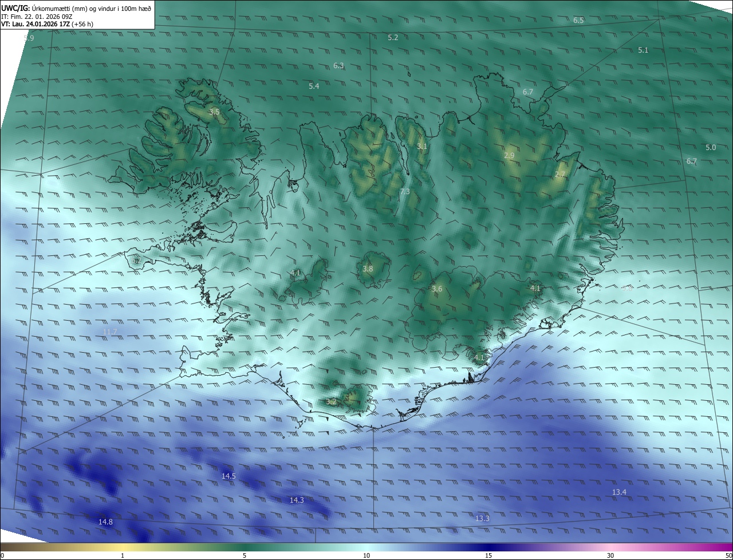Select the 13.3 value label over the sea
The image size is (733, 560).
482,519
